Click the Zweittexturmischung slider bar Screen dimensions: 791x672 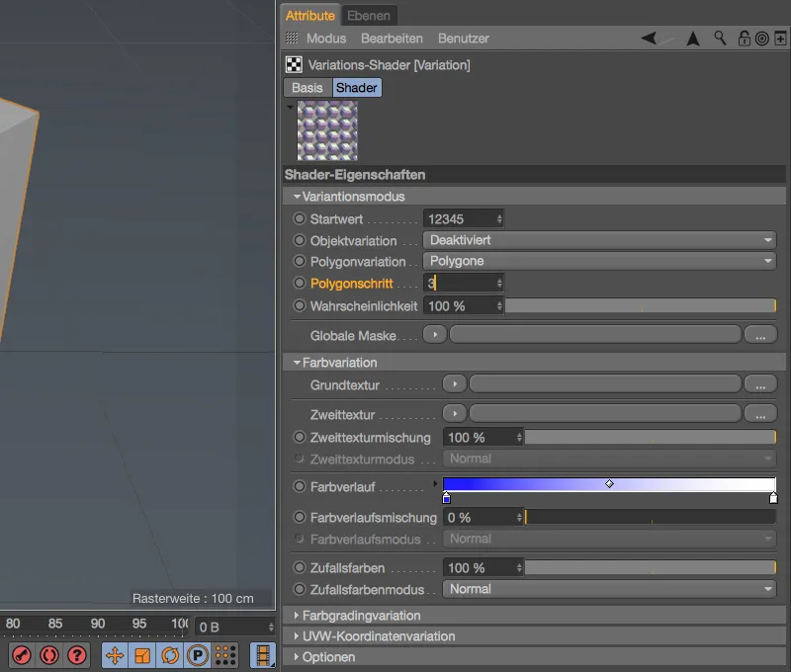pos(651,437)
